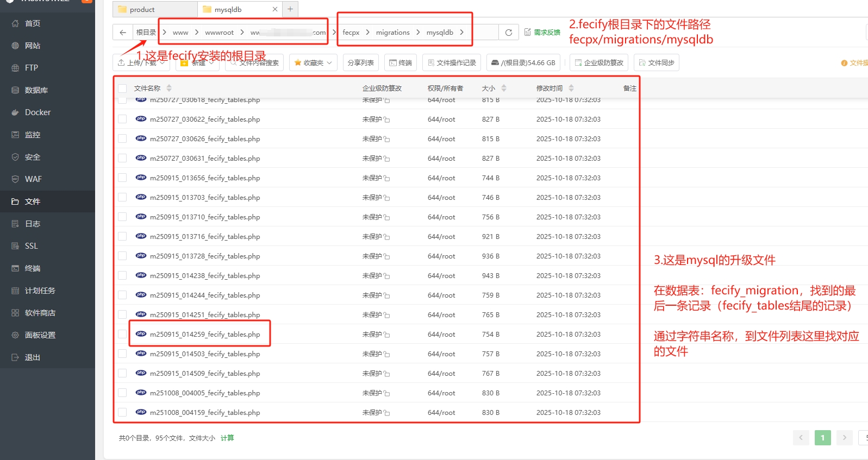
Task: Select checkbox for m251008_004159_fecify_tables.php
Action: point(122,412)
